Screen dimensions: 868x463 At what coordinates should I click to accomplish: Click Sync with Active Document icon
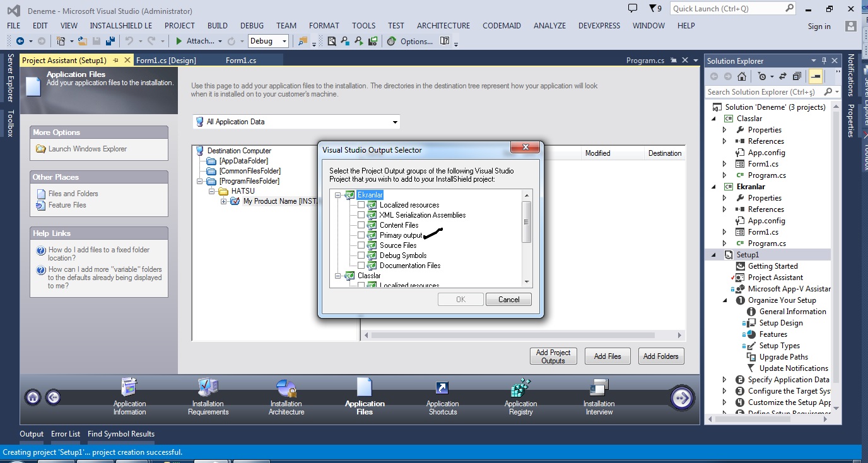(x=783, y=76)
